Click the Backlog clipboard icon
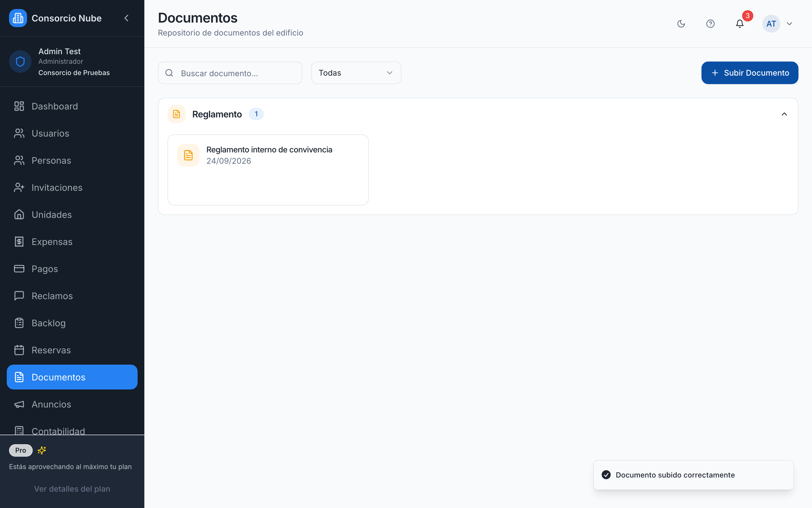812x508 pixels. (19, 323)
